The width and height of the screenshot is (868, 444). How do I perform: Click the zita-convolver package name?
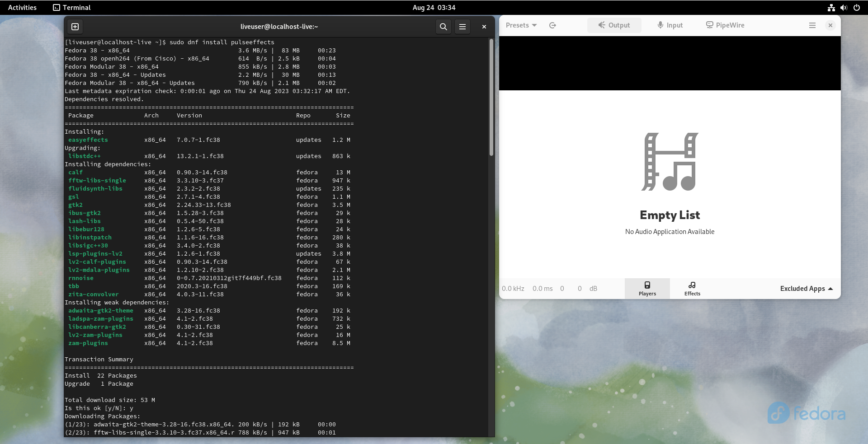[x=94, y=294]
